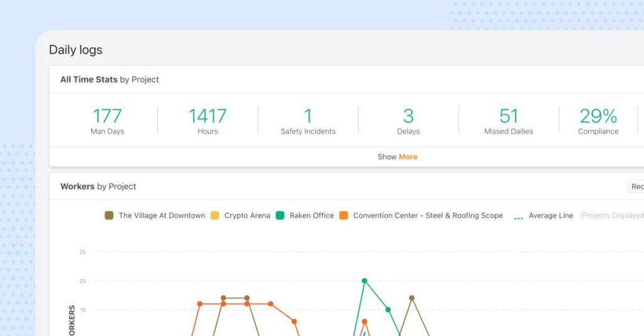This screenshot has width=644, height=336.
Task: Click the orange peak point under the green peak
Action: point(364,322)
